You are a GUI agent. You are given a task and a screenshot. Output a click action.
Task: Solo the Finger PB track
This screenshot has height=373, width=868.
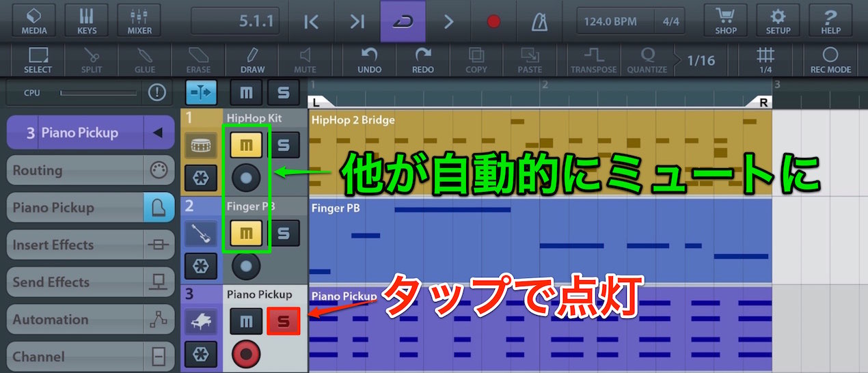[284, 233]
